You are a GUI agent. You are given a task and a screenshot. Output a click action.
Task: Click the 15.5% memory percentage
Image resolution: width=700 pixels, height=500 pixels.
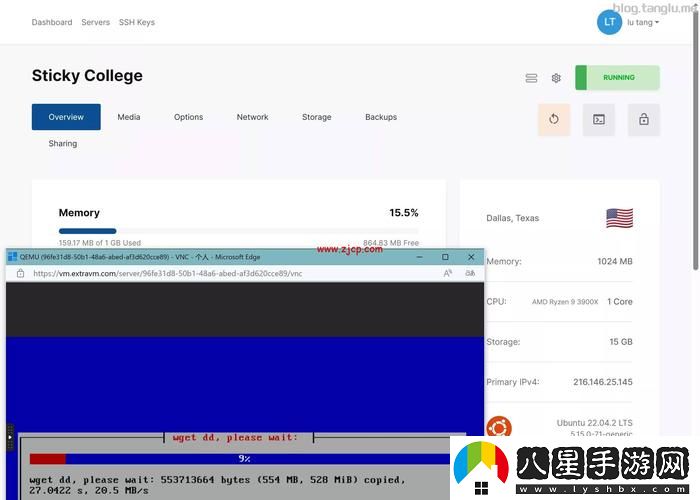click(x=404, y=212)
